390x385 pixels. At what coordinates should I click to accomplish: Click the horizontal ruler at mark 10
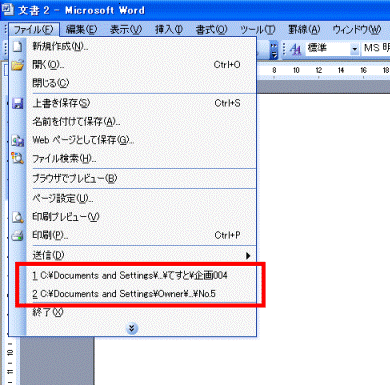pyautogui.click(x=296, y=70)
